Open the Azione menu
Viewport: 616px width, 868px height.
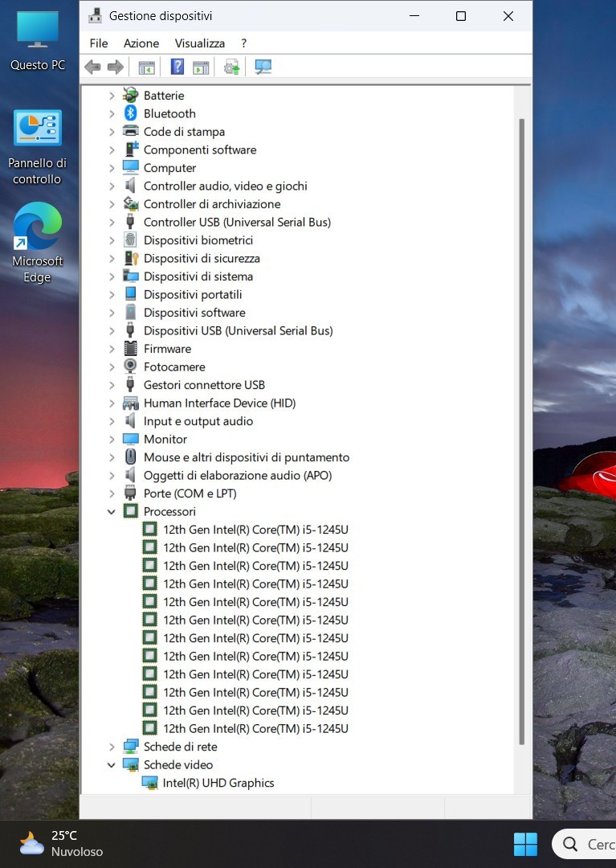tap(141, 43)
